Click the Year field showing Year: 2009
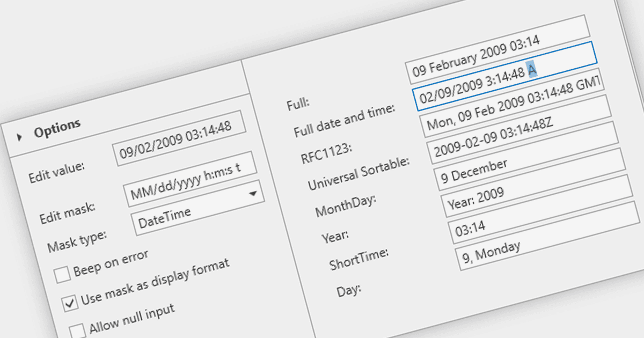This screenshot has height=338, width=644. point(535,183)
